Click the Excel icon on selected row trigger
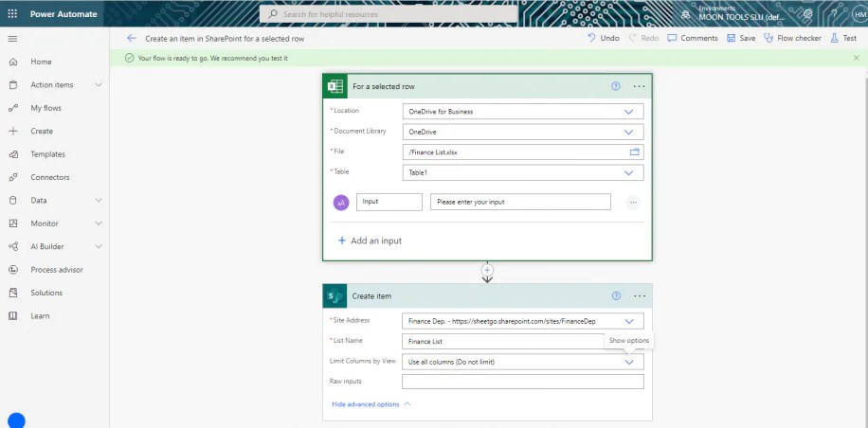The height and width of the screenshot is (428, 868). tap(335, 86)
